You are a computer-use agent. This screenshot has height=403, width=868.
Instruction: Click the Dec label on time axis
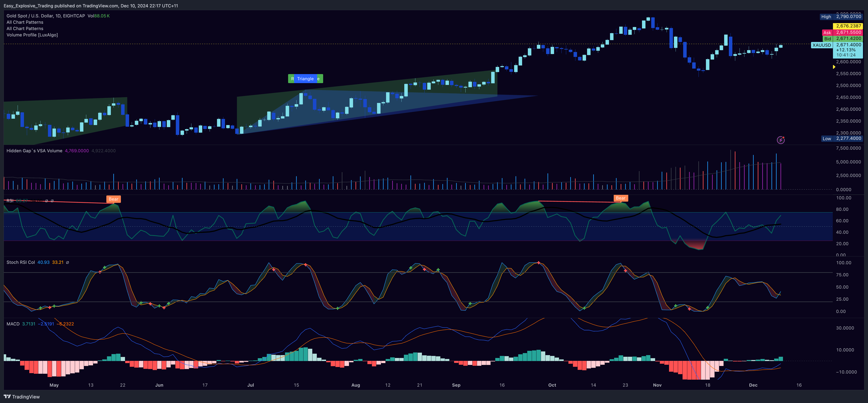tap(753, 385)
